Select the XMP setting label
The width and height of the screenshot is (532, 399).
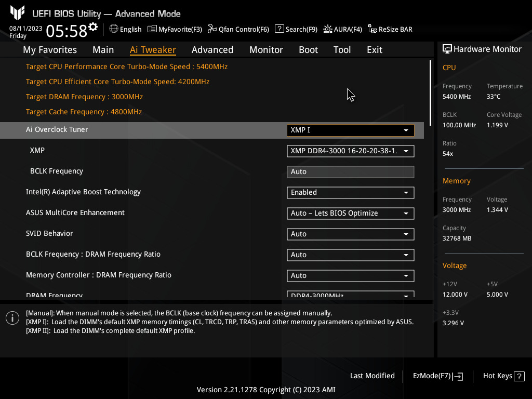coord(37,150)
